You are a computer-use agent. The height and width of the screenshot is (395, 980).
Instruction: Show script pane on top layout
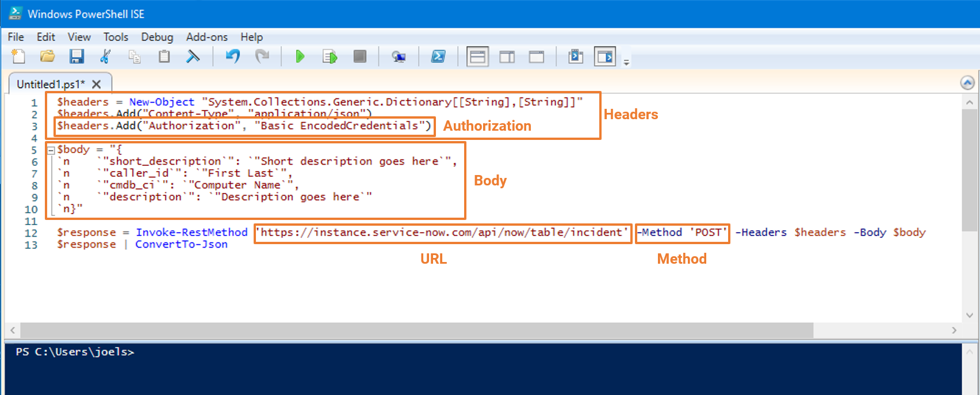click(477, 56)
